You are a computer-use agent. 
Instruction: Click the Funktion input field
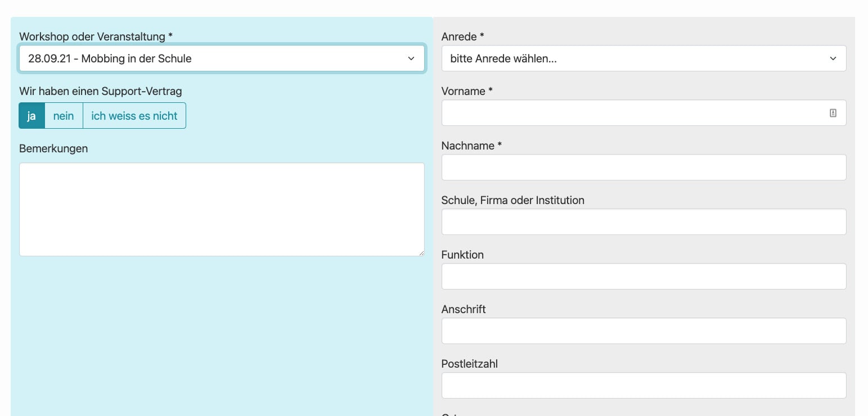(x=644, y=277)
